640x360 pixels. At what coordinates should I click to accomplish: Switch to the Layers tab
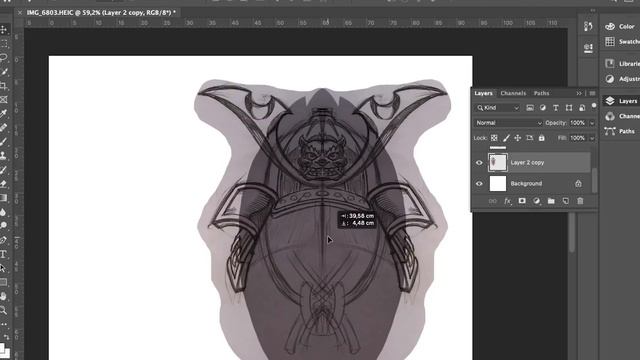(x=483, y=93)
